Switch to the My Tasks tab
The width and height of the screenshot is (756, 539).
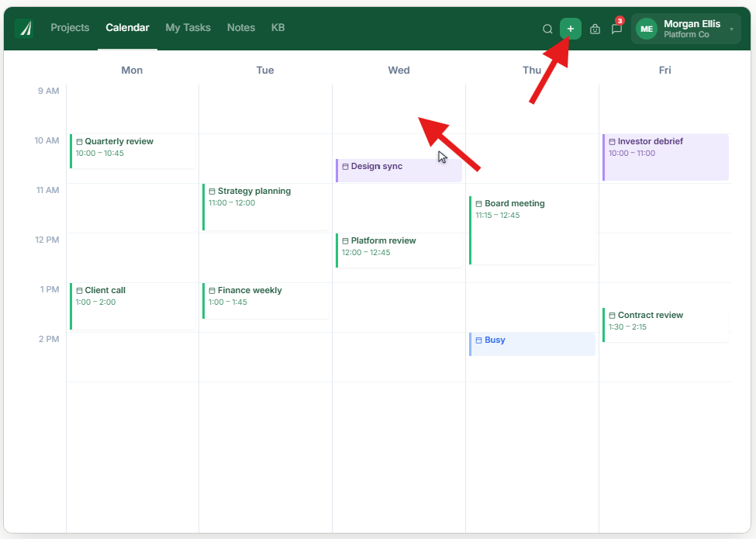188,27
